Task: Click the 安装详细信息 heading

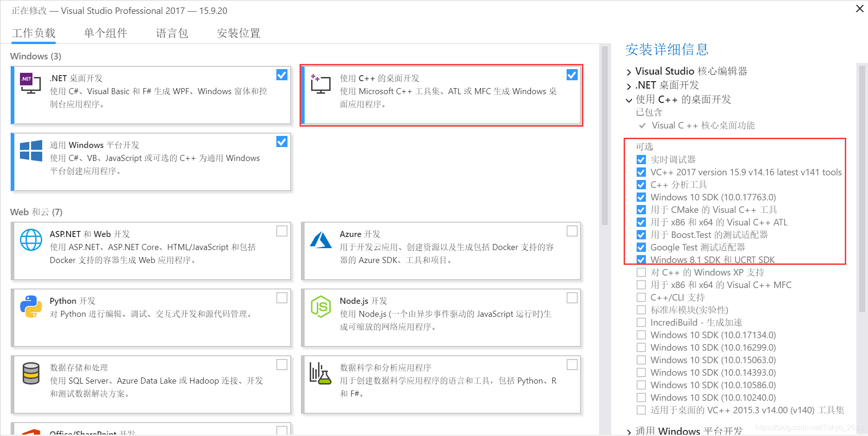Action: 667,49
